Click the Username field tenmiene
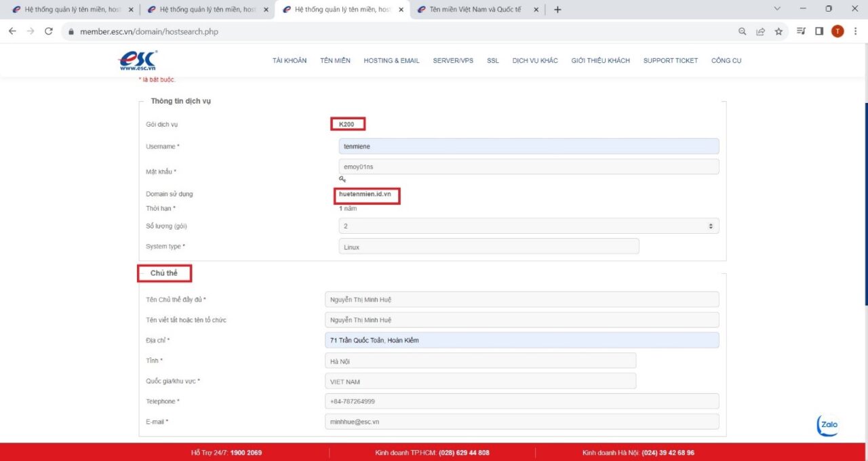Image resolution: width=868 pixels, height=461 pixels. tap(529, 146)
